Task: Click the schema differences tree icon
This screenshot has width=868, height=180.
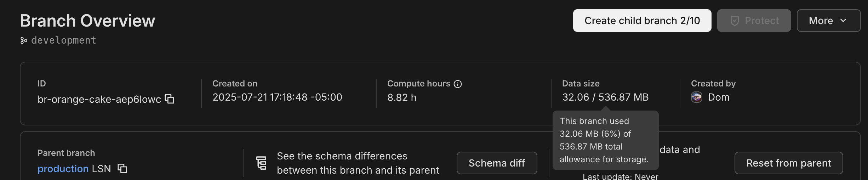Action: coord(261,163)
